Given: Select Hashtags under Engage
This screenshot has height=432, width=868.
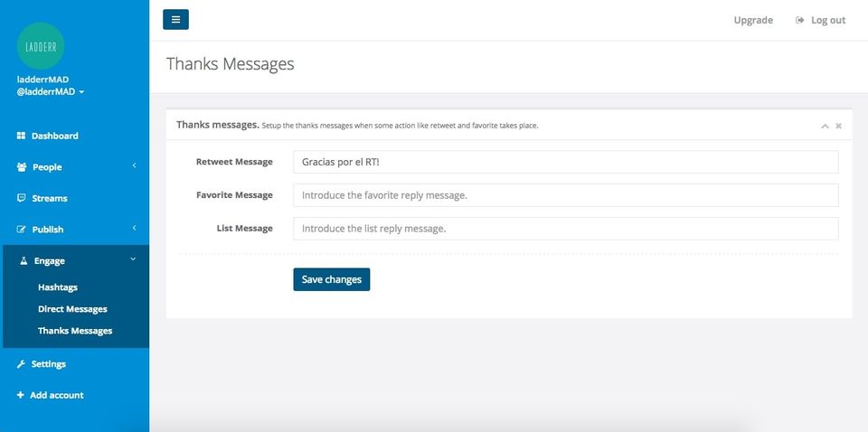Looking at the screenshot, I should pyautogui.click(x=58, y=287).
